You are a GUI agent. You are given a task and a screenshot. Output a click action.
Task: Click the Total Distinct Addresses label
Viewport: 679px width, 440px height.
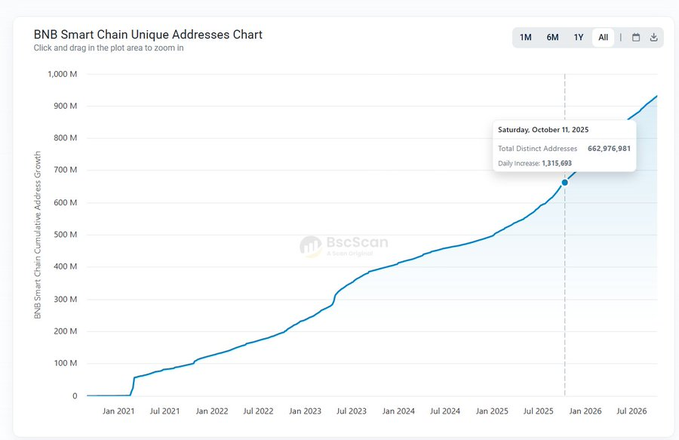pyautogui.click(x=537, y=149)
